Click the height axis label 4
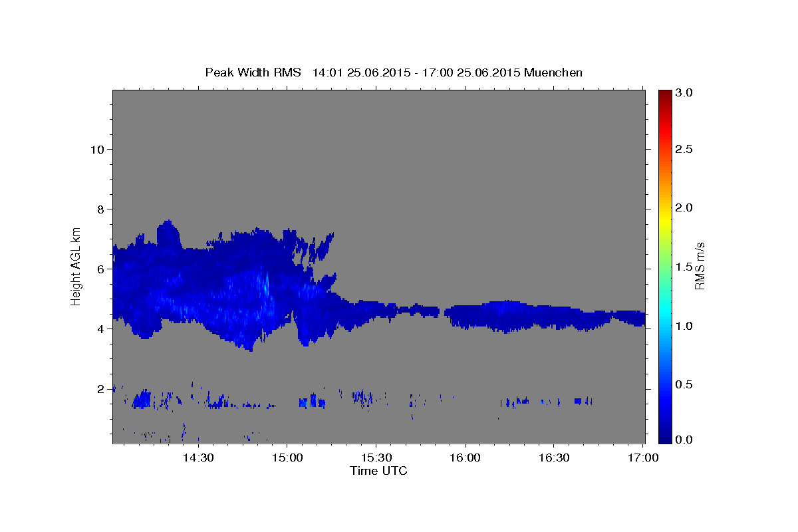This screenshot has width=798, height=532. pyautogui.click(x=102, y=329)
